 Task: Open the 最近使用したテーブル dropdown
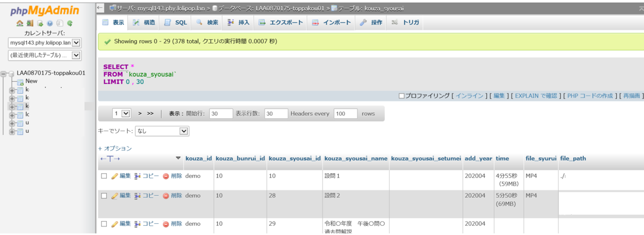point(45,55)
